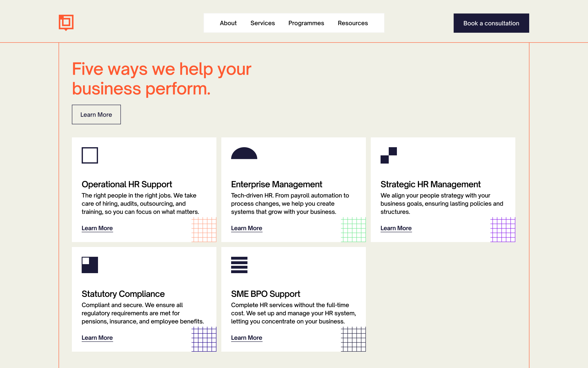Click the Strategic HR Management heading

(x=431, y=185)
